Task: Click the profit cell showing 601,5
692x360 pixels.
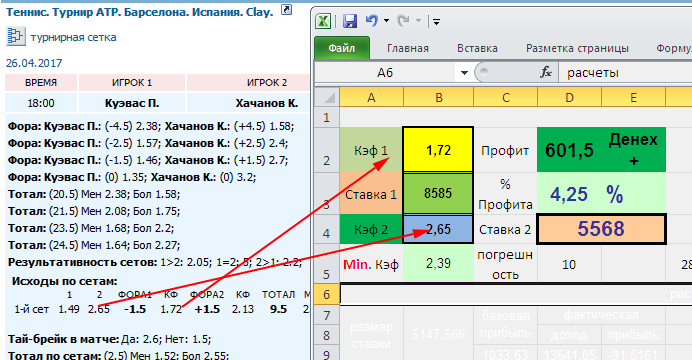Action: 569,150
